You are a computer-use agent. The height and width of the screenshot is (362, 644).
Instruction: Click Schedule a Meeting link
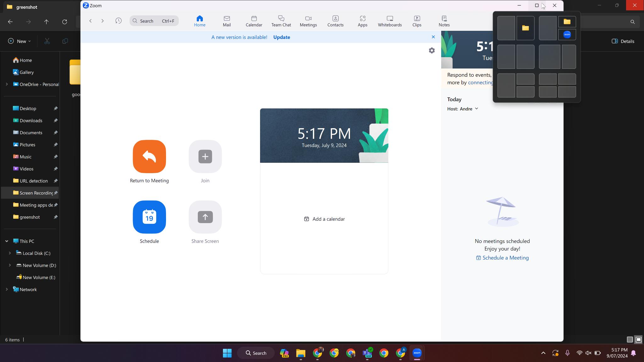pyautogui.click(x=502, y=258)
